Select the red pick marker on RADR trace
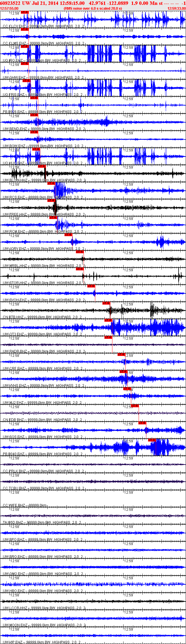 [108, 337]
